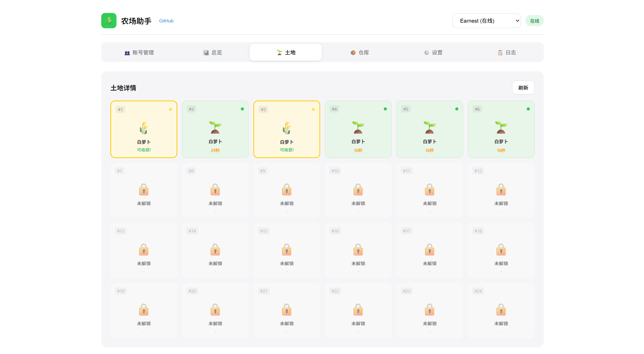Open the 总览 overview tab
This screenshot has height=354, width=644.
pos(213,52)
